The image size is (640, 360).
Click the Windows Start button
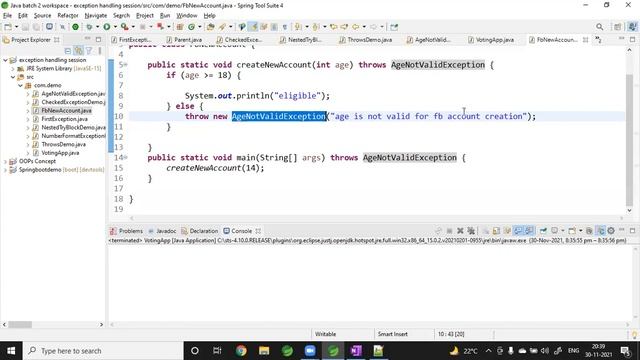tap(11, 351)
